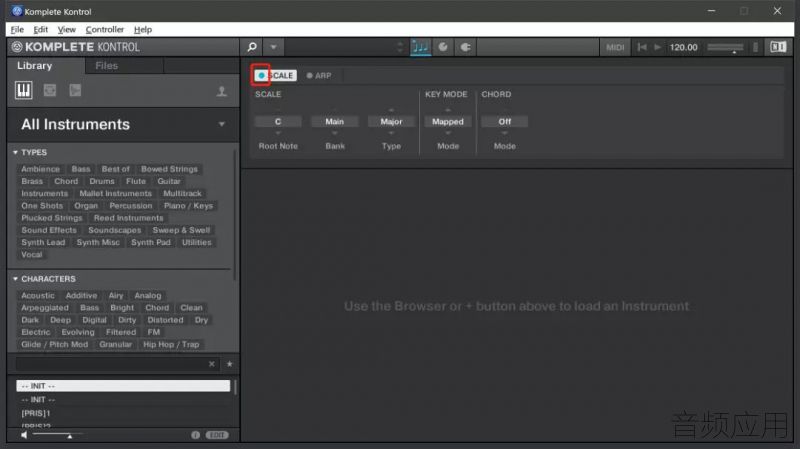The height and width of the screenshot is (449, 800).
Task: Clear search with the X icon
Action: pos(212,364)
